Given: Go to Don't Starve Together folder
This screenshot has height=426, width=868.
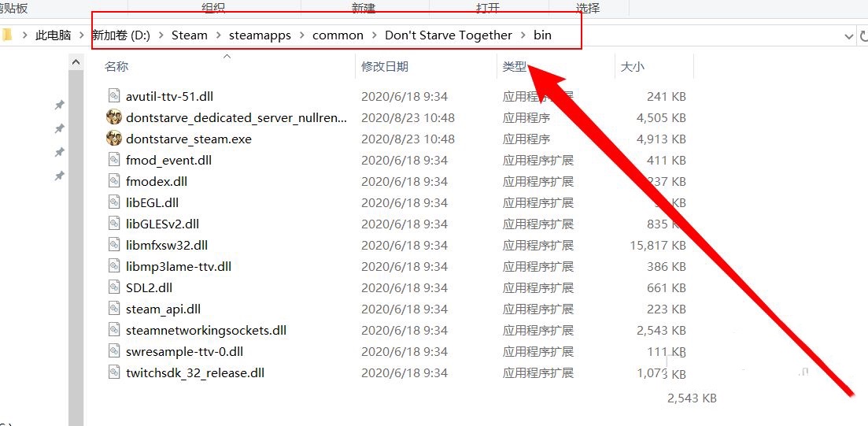Looking at the screenshot, I should point(449,35).
